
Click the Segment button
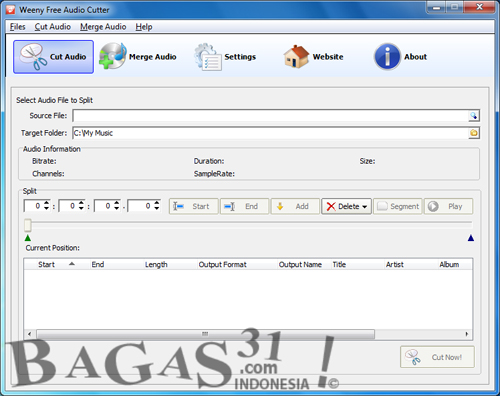[398, 206]
